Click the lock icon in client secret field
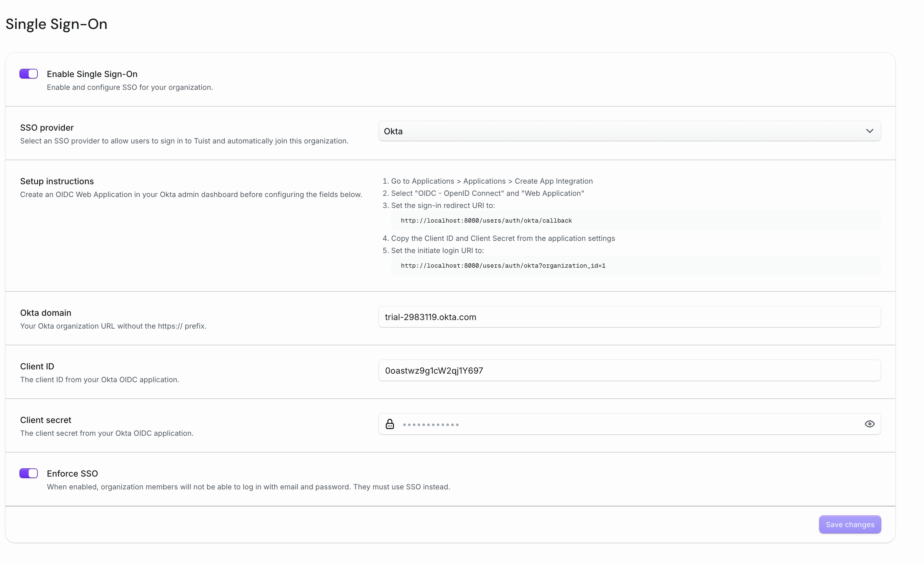The width and height of the screenshot is (924, 564). click(390, 424)
